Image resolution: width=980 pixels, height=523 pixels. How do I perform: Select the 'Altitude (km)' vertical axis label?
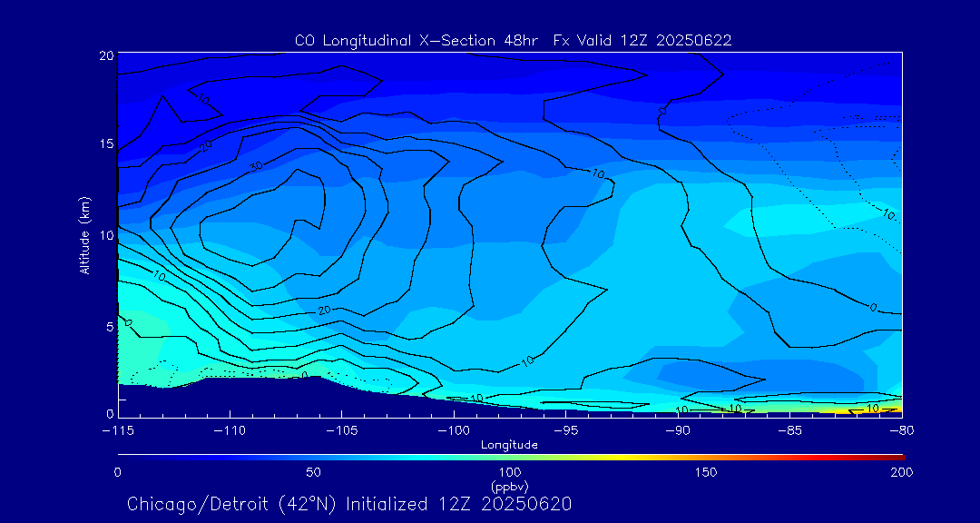[84, 234]
